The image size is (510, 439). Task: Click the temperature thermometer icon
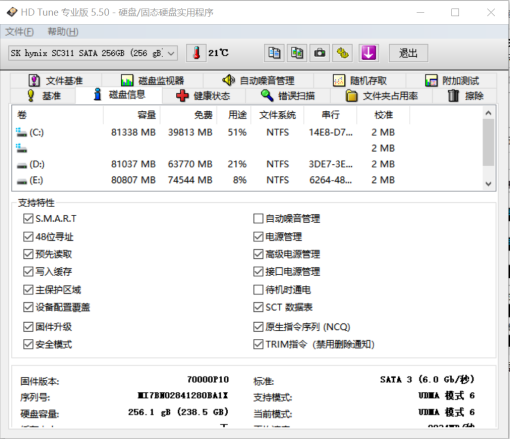tap(196, 53)
